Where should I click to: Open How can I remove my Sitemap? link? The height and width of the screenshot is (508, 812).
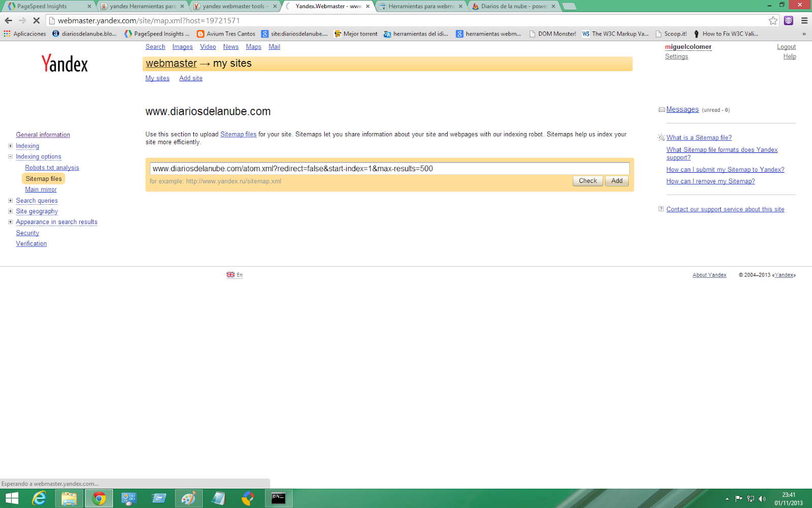click(710, 181)
